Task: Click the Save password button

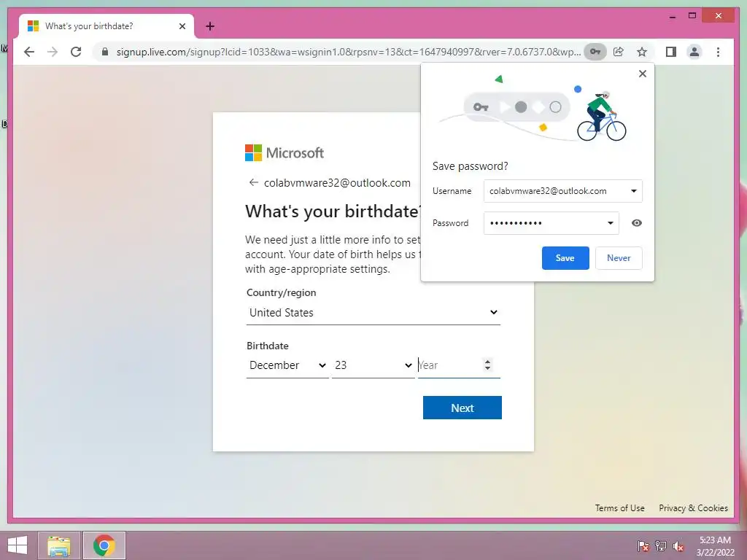Action: [565, 258]
